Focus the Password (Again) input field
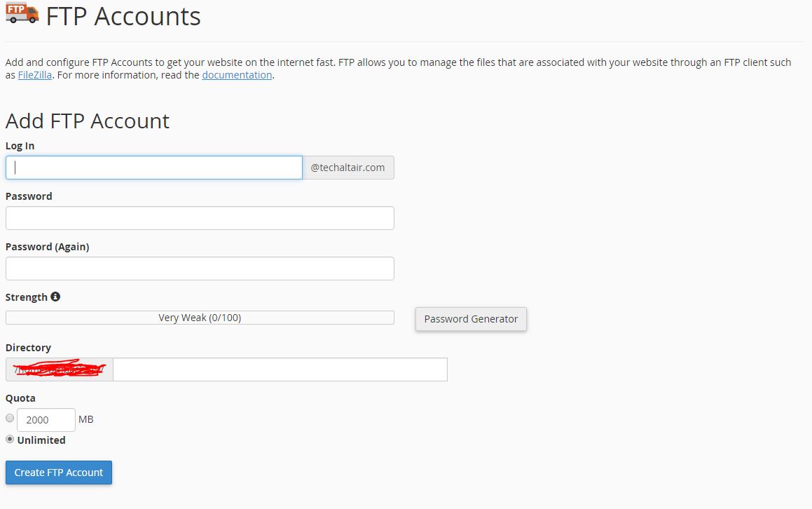 pyautogui.click(x=200, y=269)
